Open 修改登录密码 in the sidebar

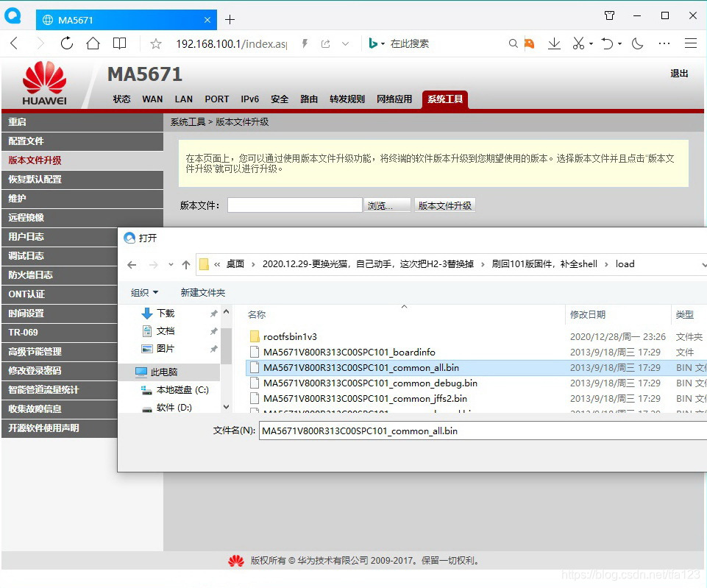click(60, 371)
